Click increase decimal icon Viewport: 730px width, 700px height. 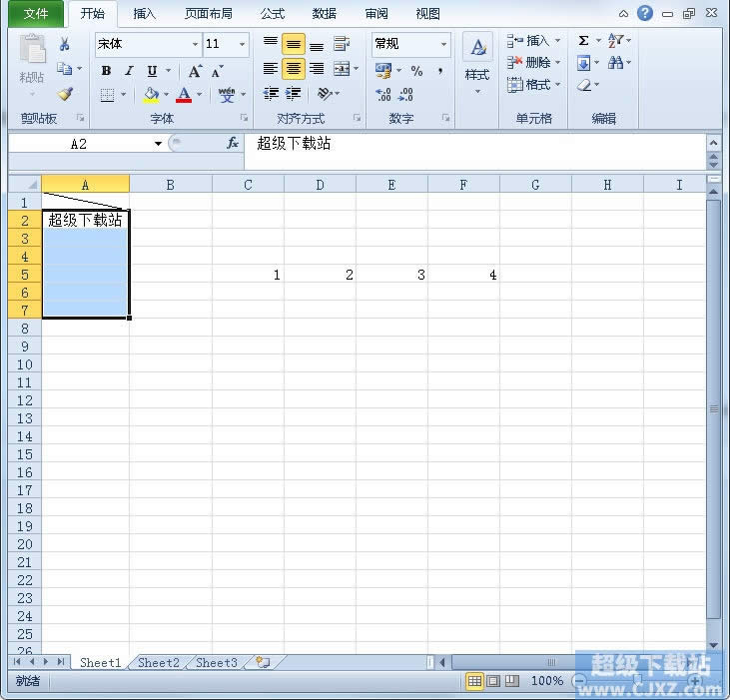coord(383,95)
